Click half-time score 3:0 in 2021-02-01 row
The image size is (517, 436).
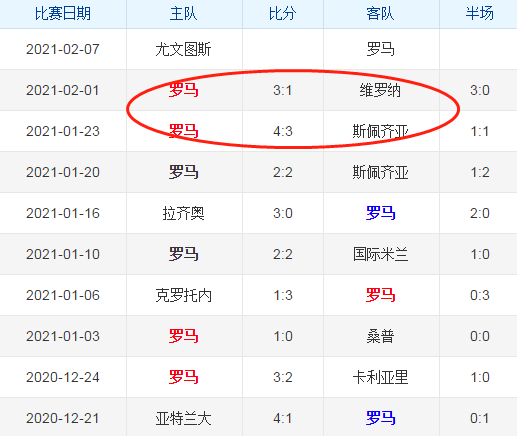tap(480, 90)
